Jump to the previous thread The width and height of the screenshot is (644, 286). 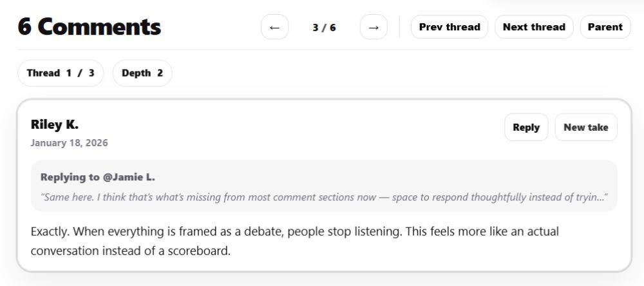(x=450, y=27)
